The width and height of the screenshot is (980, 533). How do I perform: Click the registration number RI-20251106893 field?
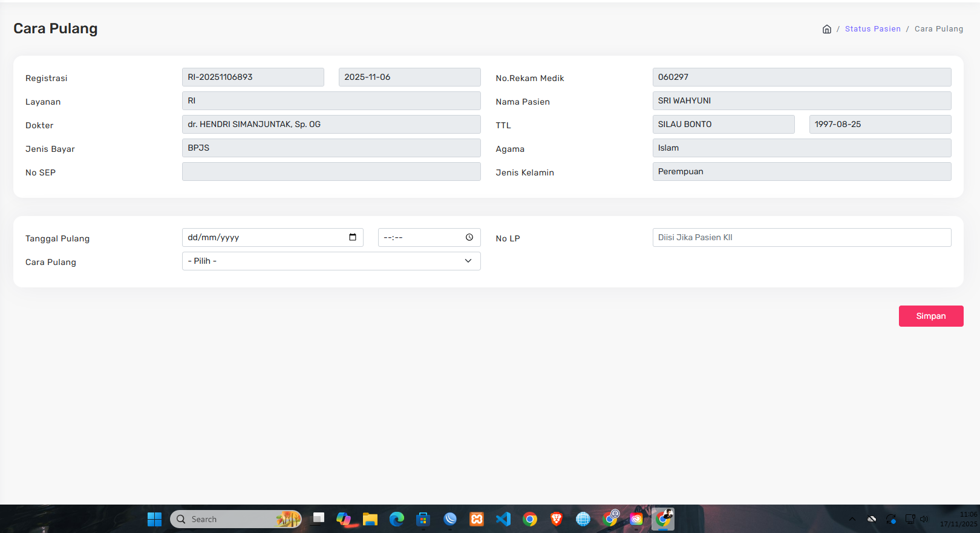[253, 77]
